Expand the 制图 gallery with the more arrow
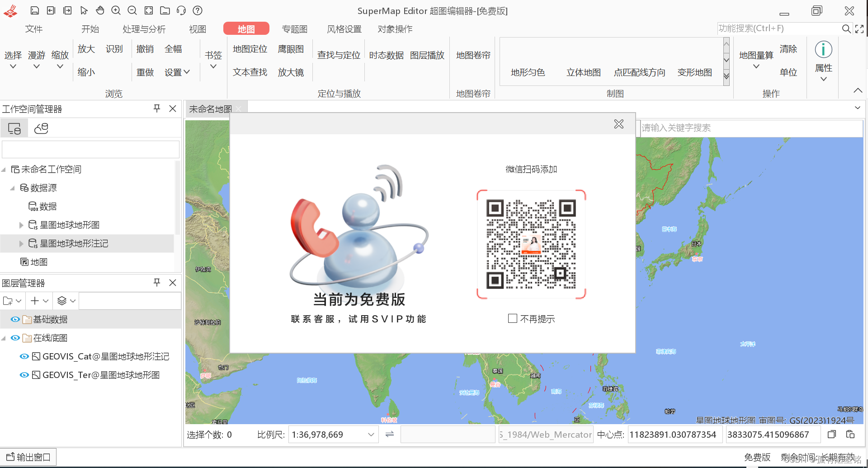 coord(726,76)
